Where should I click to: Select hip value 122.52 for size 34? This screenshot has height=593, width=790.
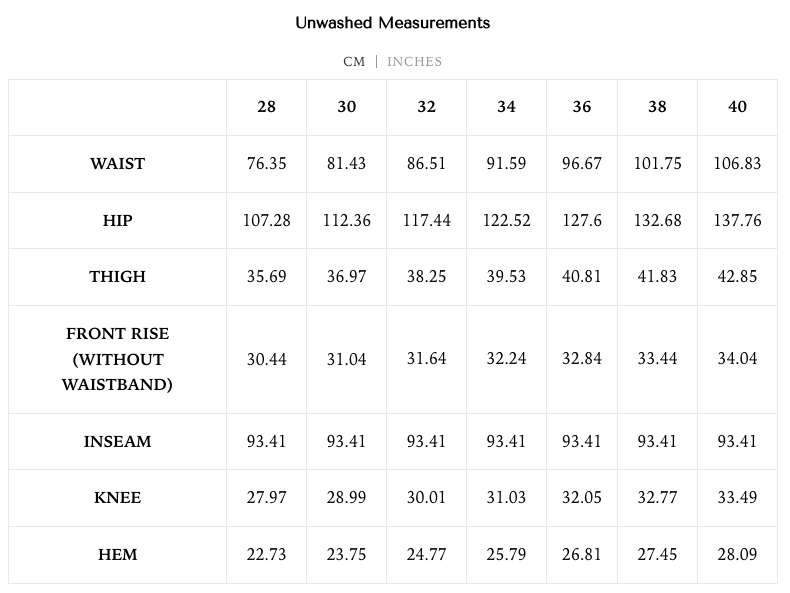coord(506,220)
